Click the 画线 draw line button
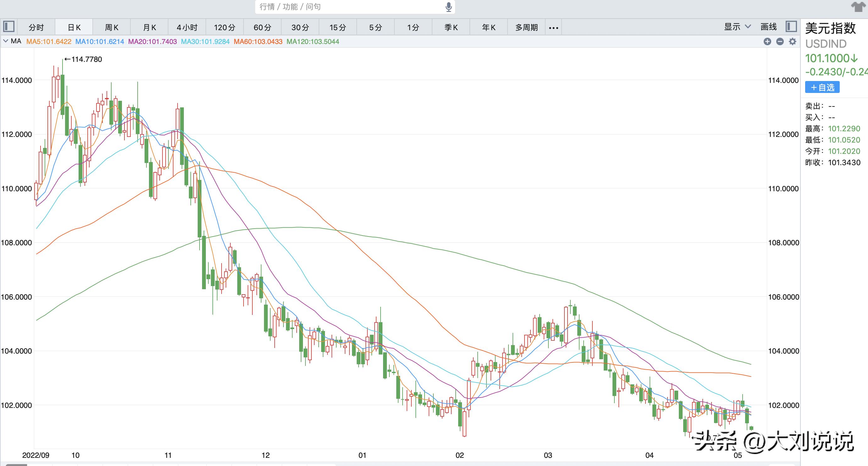 (x=769, y=27)
